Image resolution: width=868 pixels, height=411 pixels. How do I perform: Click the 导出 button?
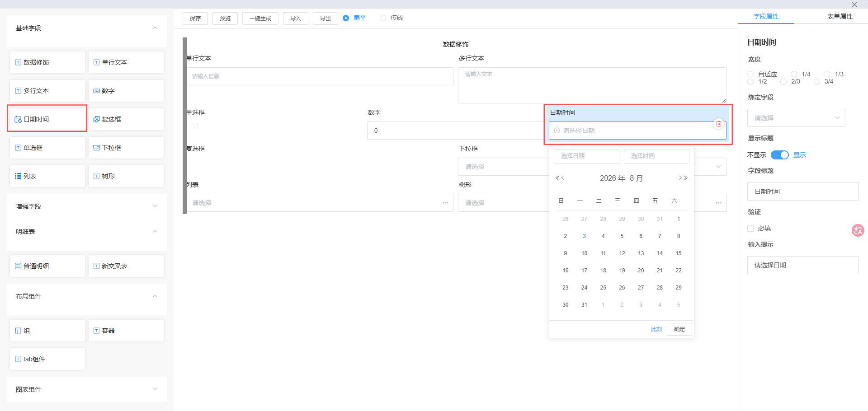pos(325,19)
